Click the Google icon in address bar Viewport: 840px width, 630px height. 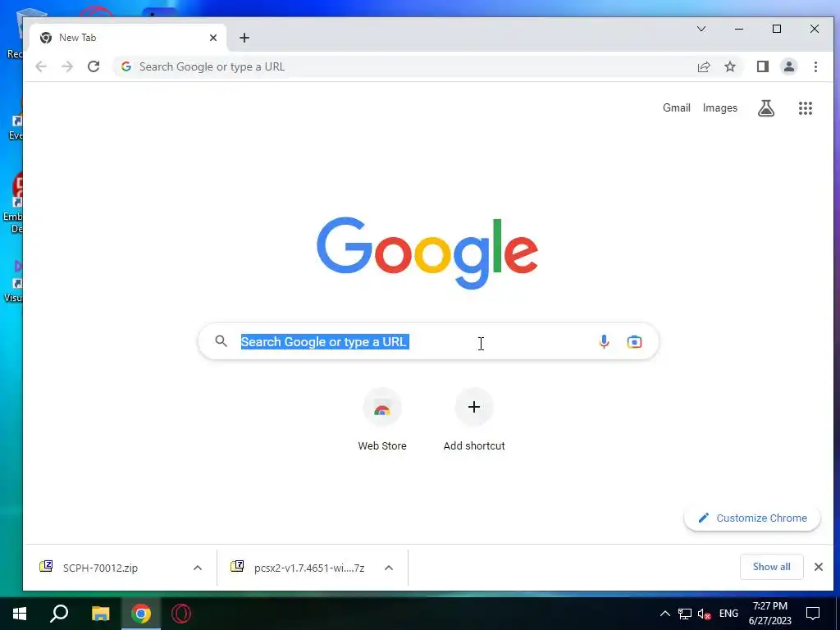click(126, 66)
